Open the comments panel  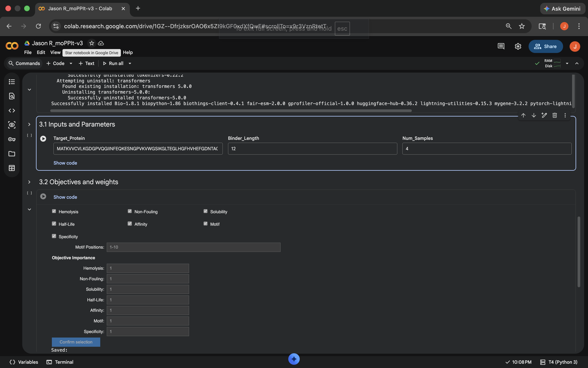click(501, 46)
